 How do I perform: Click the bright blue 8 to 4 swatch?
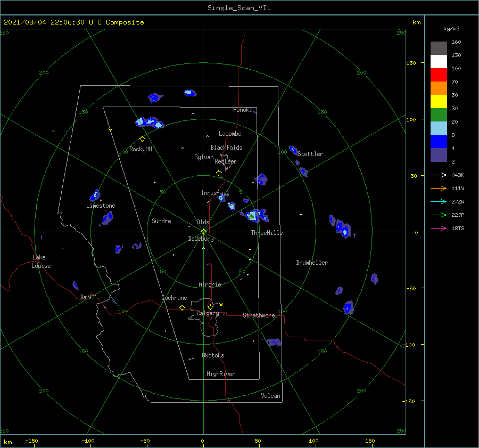(x=439, y=142)
